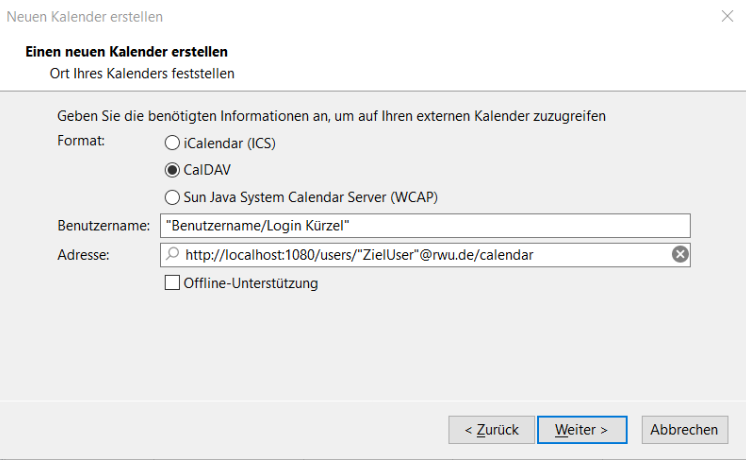
Task: Proceed with the Weiter button
Action: [582, 429]
